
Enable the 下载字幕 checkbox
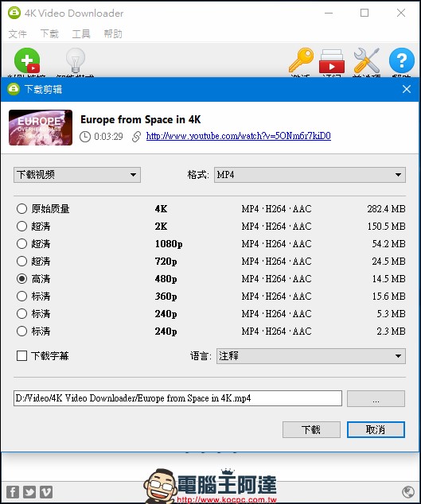pos(21,356)
